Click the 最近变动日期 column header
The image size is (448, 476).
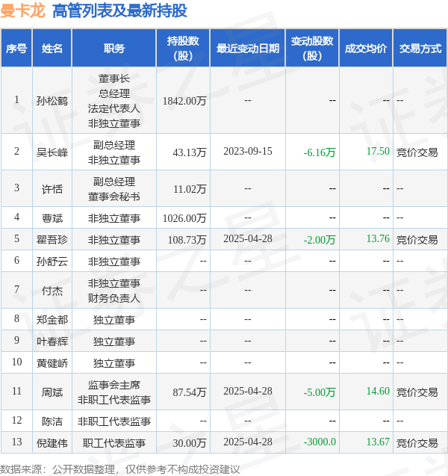point(247,49)
